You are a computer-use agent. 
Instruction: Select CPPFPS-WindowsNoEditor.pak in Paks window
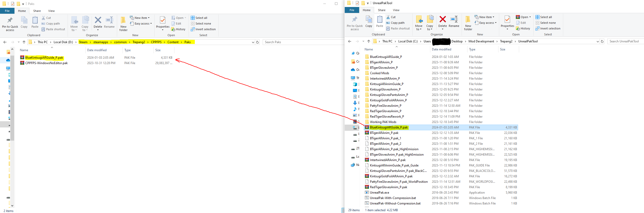46,63
